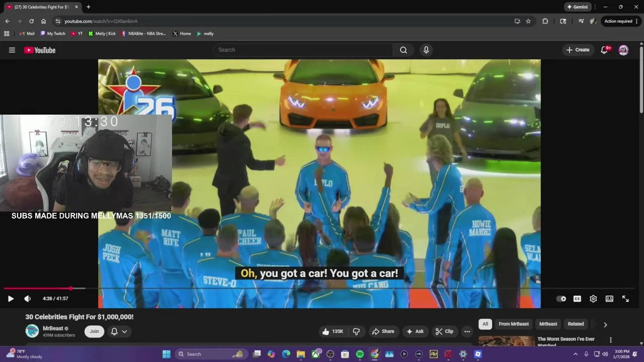Play the video

click(x=11, y=299)
